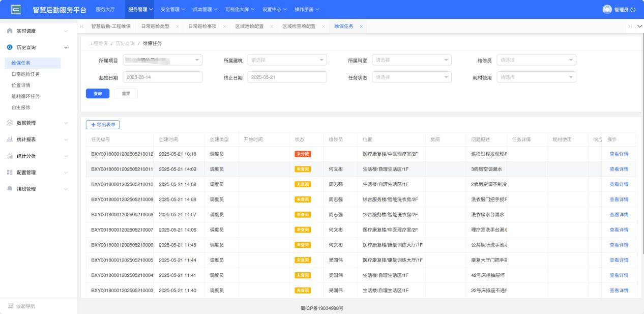Click the 实时调度 home icon in sidebar
Image resolution: width=644 pixels, height=314 pixels.
tap(10, 31)
